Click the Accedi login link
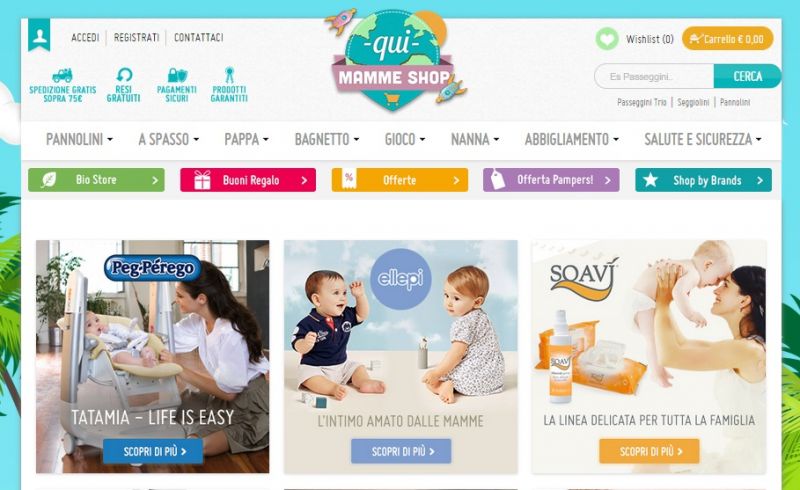This screenshot has height=490, width=800. pos(85,38)
